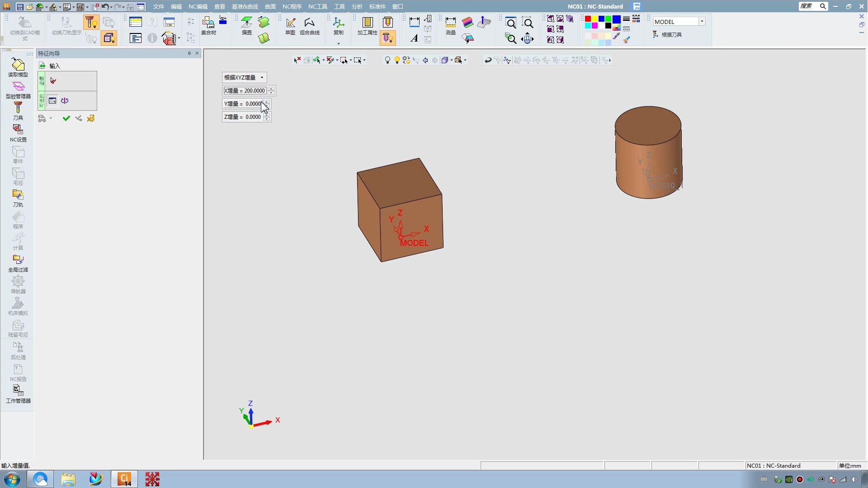Click the green checkmark OK button
Viewport: 868px width, 488px height.
[x=66, y=118]
